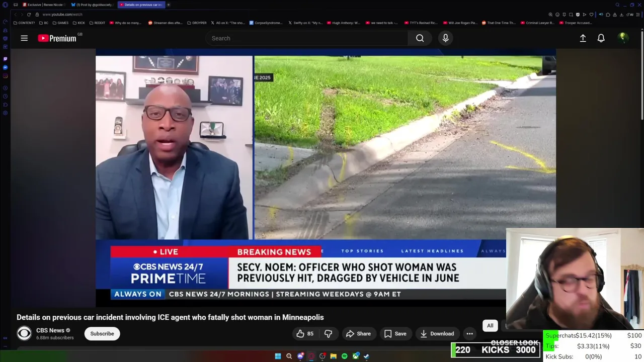Open Xbox app from taskbar
The image size is (644, 362).
[x=356, y=356]
